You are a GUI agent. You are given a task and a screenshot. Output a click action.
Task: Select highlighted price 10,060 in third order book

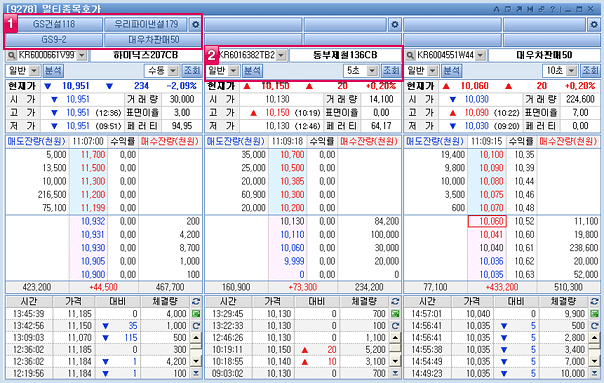(487, 222)
